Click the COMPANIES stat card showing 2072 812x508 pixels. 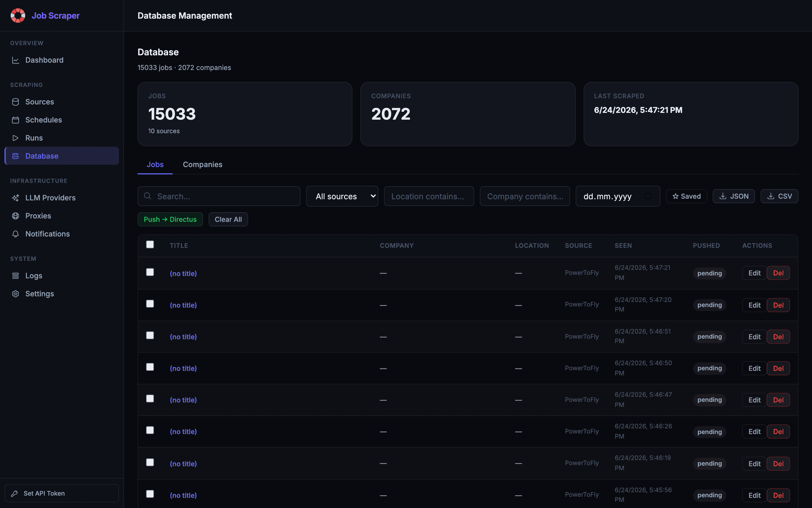click(x=468, y=114)
